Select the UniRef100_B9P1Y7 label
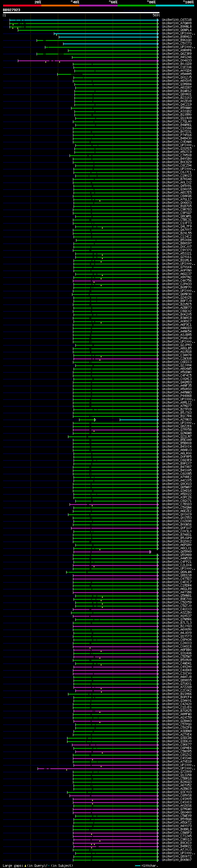197x868 pixels. pos(177,464)
